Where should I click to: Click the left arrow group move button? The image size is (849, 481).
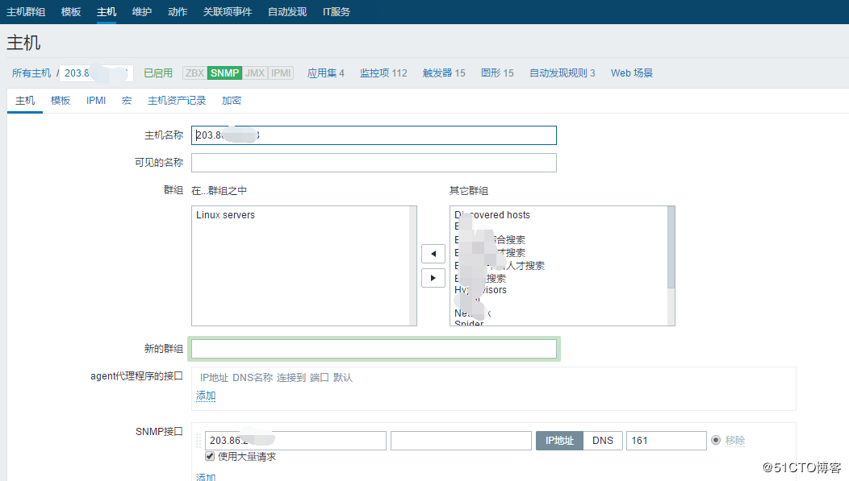[x=433, y=253]
